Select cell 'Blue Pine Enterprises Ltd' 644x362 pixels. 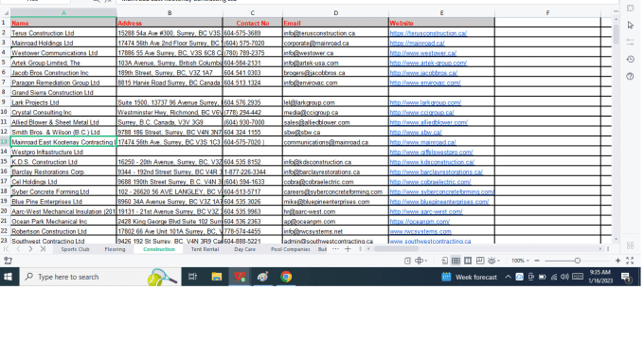pos(63,202)
